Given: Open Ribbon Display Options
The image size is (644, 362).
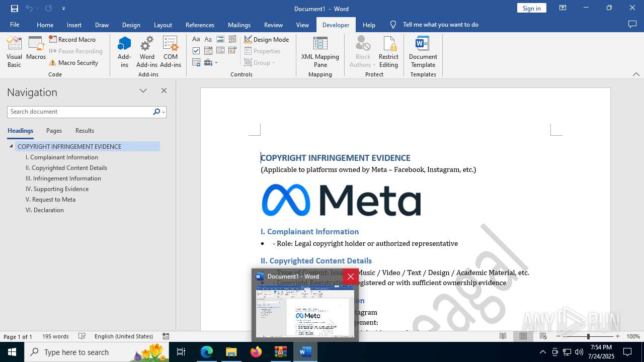Looking at the screenshot, I should tap(562, 8).
